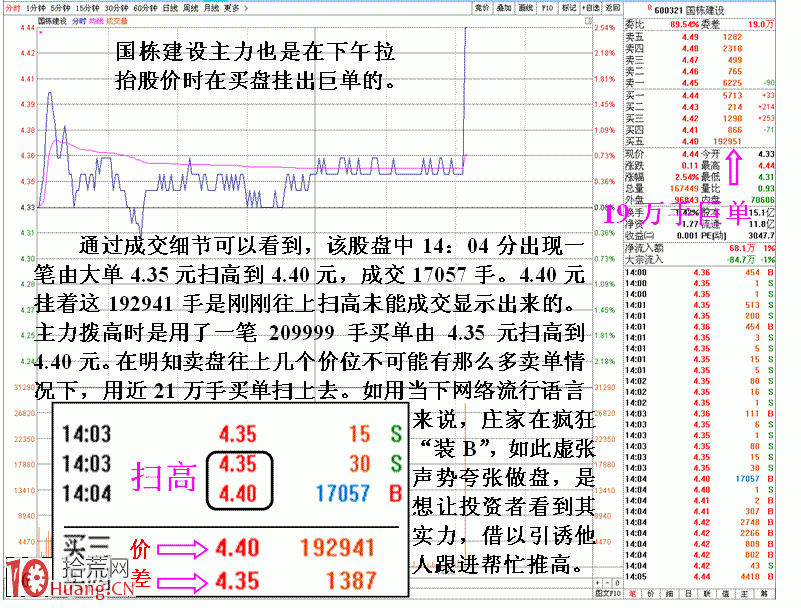Click the 大宗流入 value -84.7万
Viewport: 801px width, 608px height.
pos(741,259)
